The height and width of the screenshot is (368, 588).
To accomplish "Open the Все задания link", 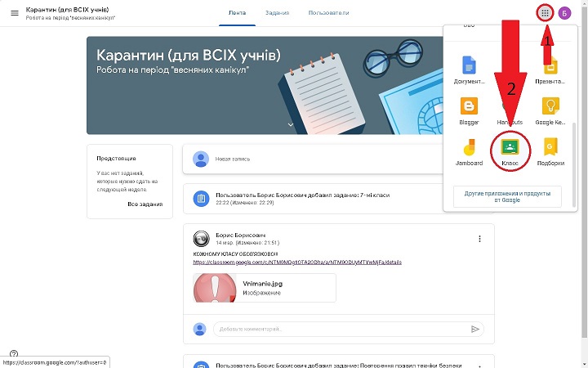I will point(145,204).
